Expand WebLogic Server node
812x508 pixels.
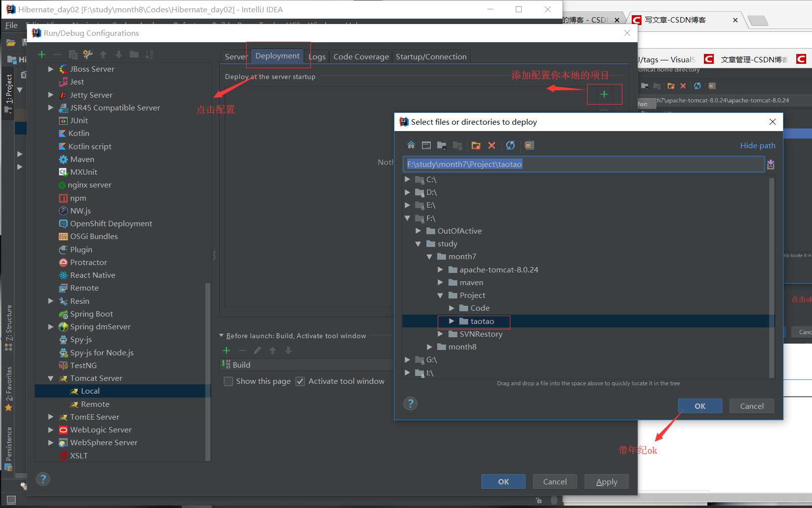tap(51, 430)
